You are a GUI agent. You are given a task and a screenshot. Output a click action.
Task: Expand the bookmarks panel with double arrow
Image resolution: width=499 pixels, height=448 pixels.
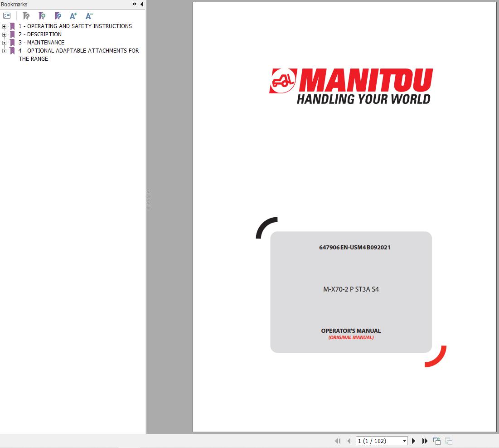pos(134,4)
